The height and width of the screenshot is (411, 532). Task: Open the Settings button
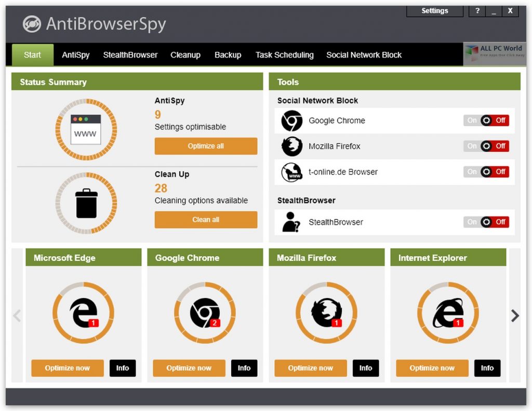435,11
